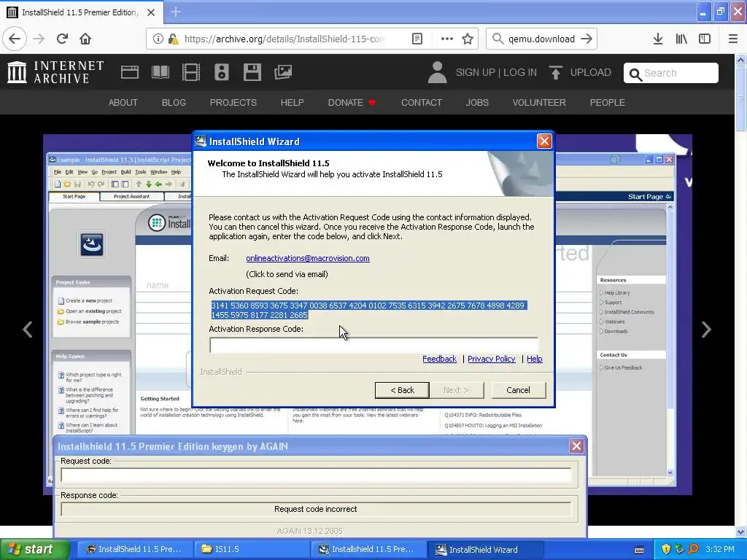Viewport: 747px width, 560px height.
Task: Click SIGN UP link
Action: point(476,72)
